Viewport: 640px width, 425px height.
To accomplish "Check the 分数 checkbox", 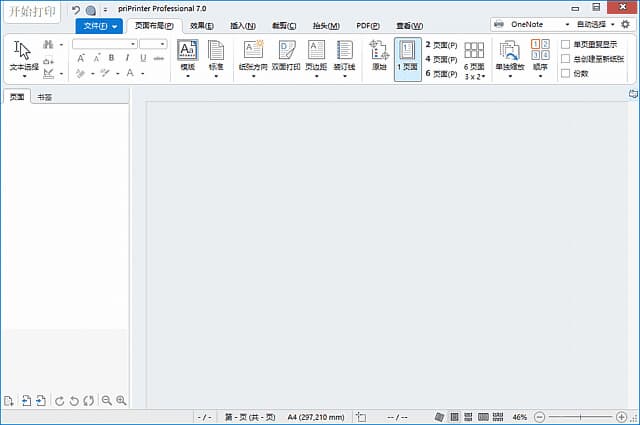I will pyautogui.click(x=566, y=73).
